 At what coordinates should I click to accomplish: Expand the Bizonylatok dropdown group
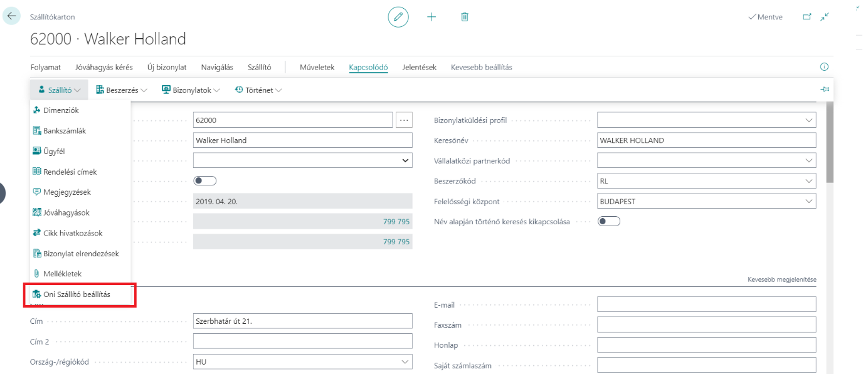[191, 90]
